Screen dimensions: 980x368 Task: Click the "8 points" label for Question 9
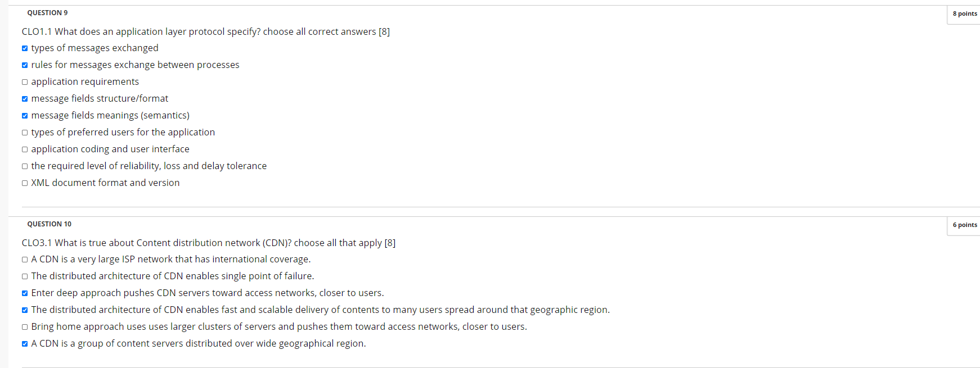click(x=964, y=13)
